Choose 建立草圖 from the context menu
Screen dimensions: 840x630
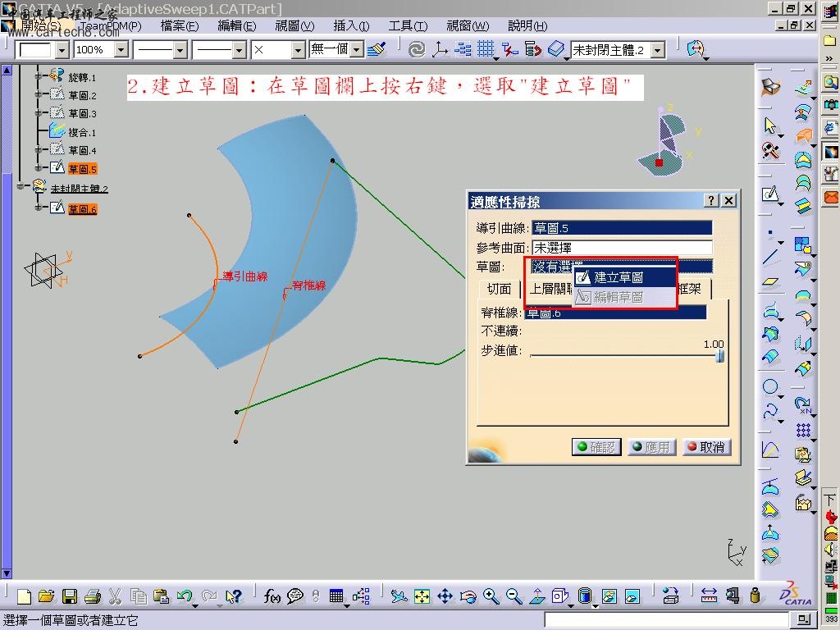(624, 277)
